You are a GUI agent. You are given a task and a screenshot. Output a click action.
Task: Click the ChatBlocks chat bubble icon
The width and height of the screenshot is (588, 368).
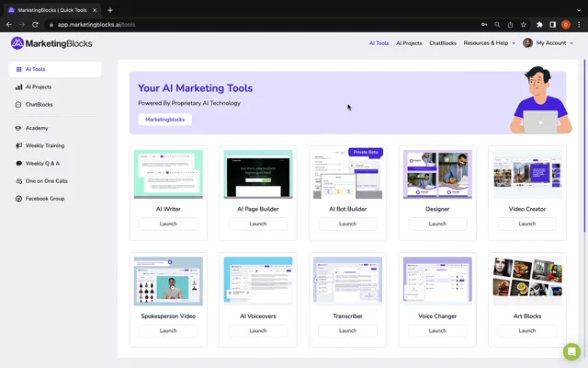[x=18, y=104]
